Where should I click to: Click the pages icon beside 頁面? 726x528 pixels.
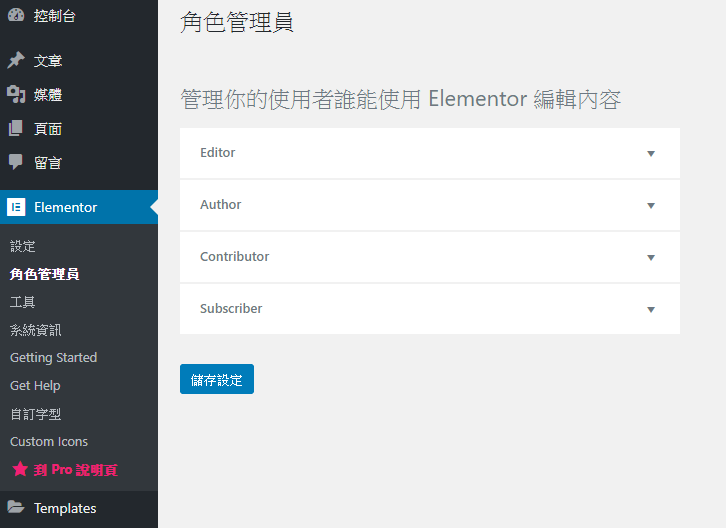16,128
